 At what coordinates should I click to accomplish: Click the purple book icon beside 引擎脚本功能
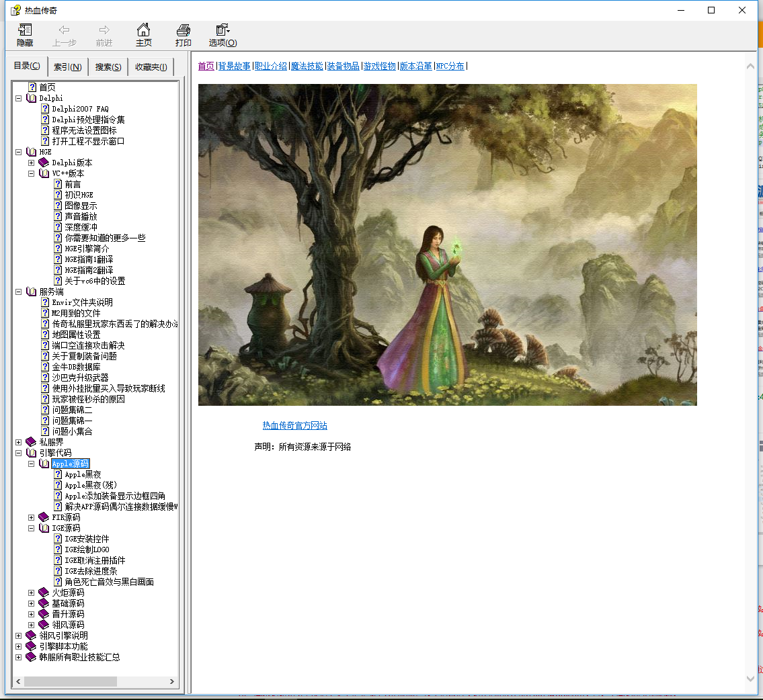[31, 646]
